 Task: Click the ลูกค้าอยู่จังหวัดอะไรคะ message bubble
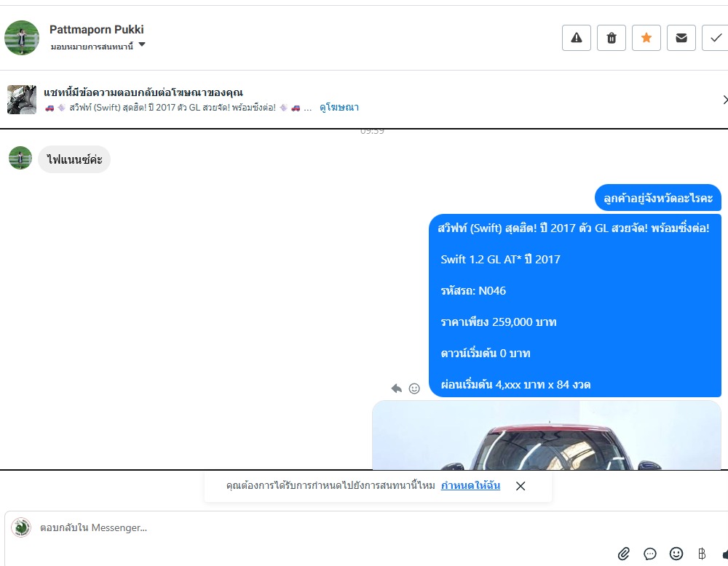click(x=658, y=198)
